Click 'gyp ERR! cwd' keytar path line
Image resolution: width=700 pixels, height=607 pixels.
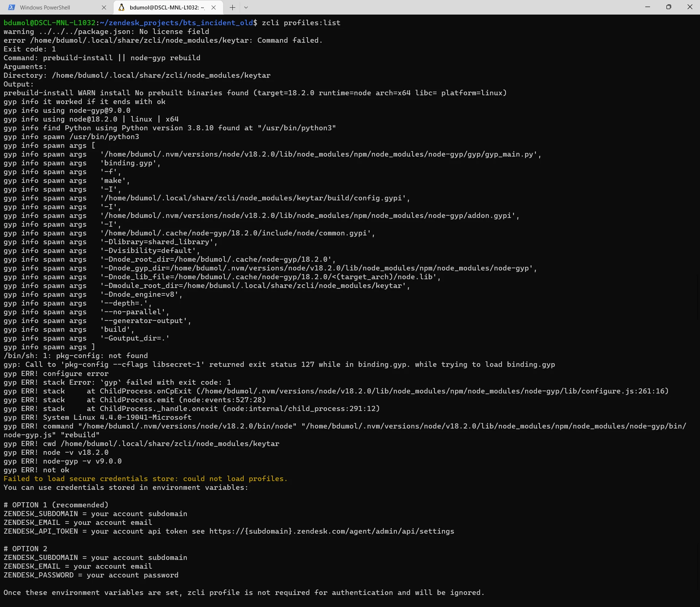[x=141, y=443]
